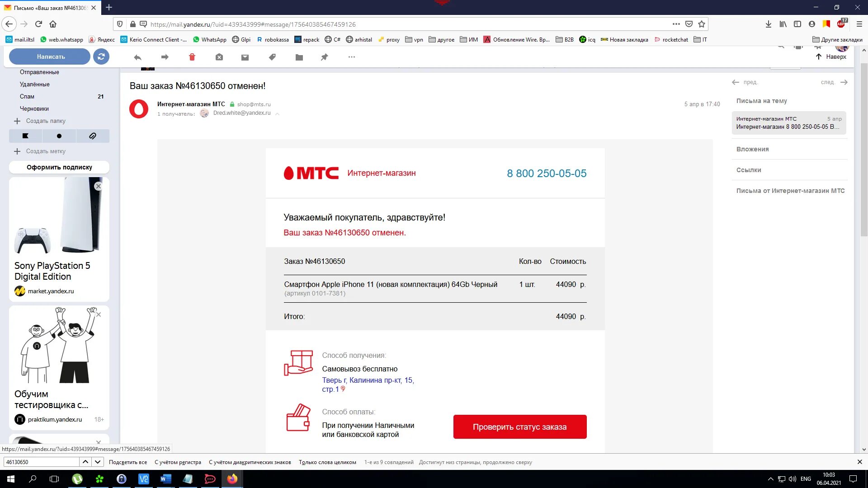Click Оформить подписку button

[x=59, y=167]
